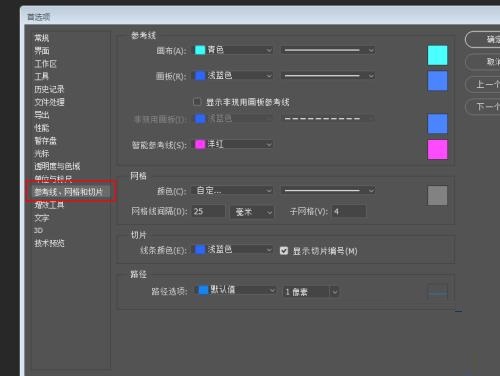Select 参考线、网格和切片 category
Image resolution: width=500 pixels, height=376 pixels.
click(68, 192)
